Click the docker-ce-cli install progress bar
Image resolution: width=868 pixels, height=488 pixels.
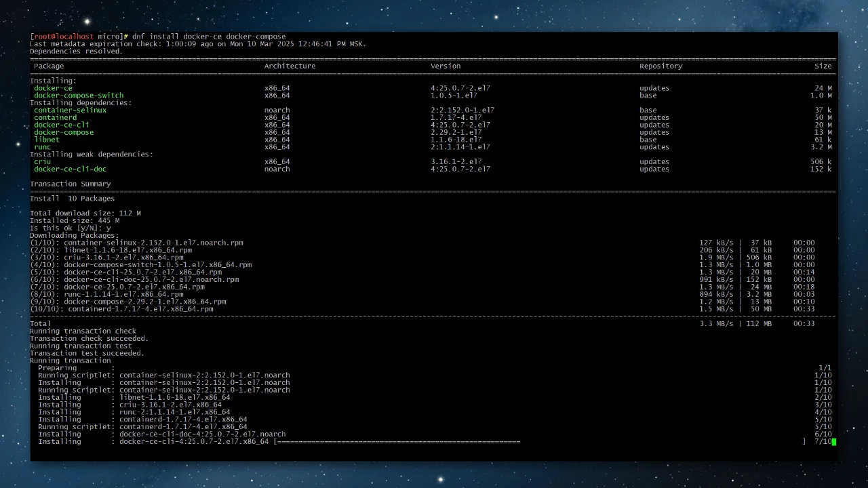click(x=540, y=442)
